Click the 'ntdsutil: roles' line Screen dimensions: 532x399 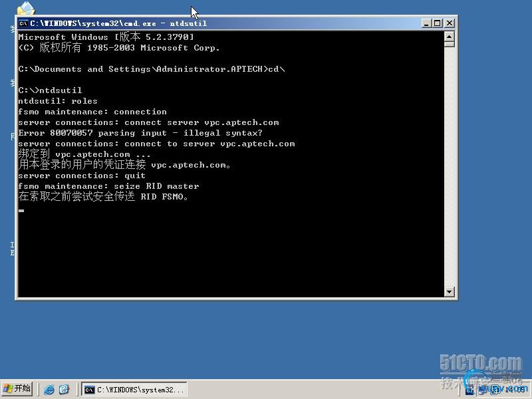pyautogui.click(x=58, y=101)
